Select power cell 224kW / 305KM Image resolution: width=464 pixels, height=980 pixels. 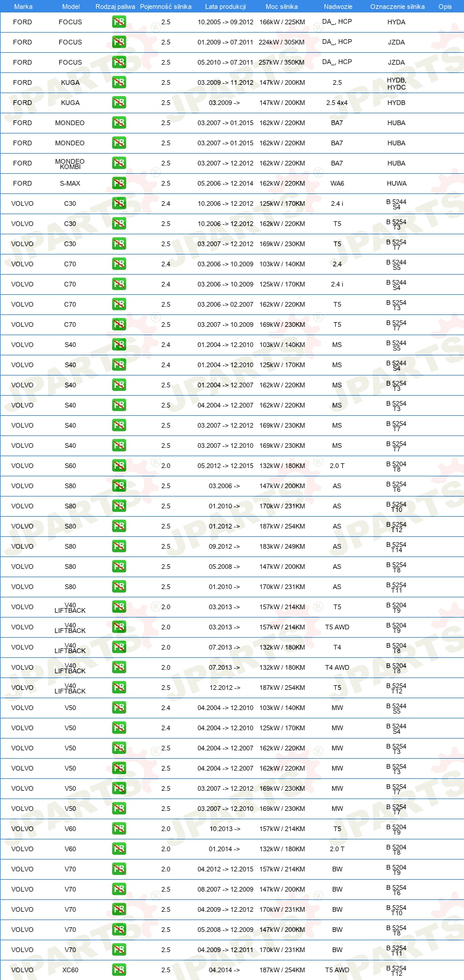click(x=282, y=42)
